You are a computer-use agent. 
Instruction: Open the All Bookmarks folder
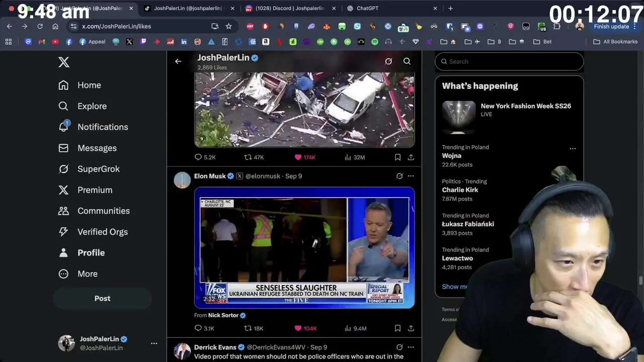(616, 42)
